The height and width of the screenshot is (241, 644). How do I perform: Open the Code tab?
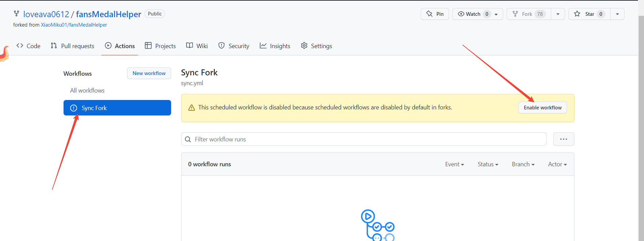pyautogui.click(x=29, y=46)
